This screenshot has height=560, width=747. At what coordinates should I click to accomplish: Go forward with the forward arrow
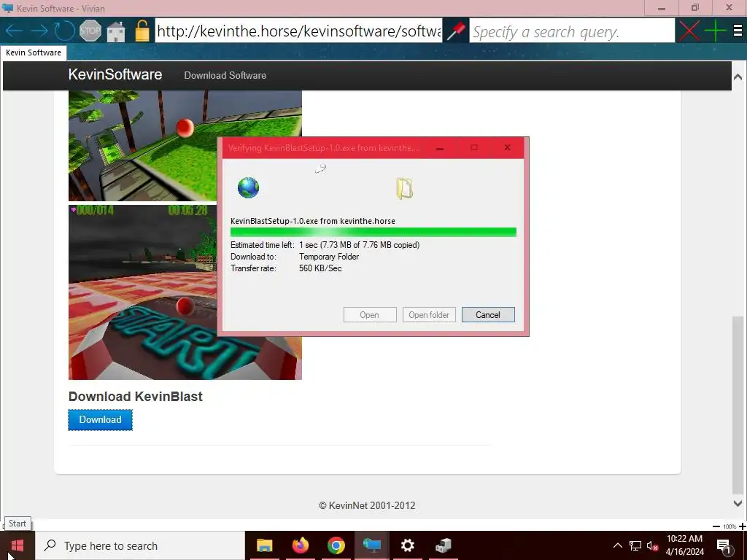click(x=39, y=31)
